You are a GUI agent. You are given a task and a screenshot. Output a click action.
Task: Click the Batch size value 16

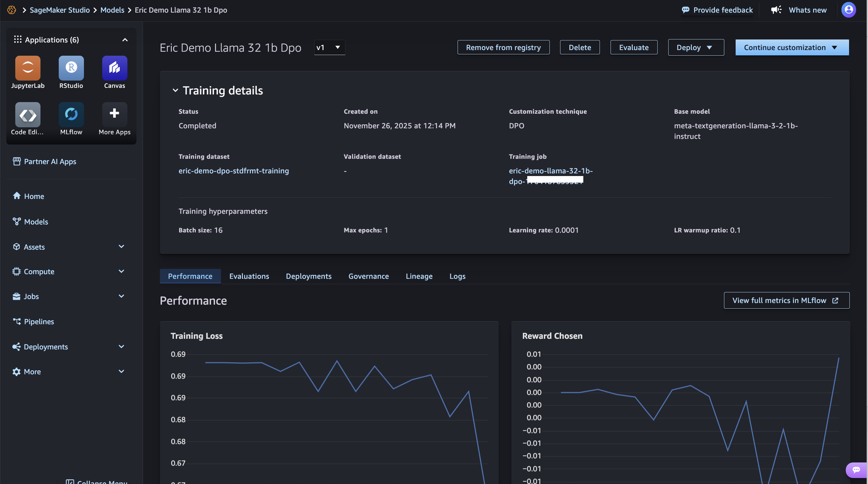(x=218, y=230)
